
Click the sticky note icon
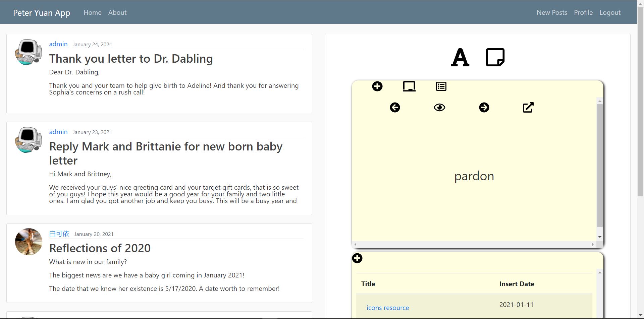pos(495,58)
